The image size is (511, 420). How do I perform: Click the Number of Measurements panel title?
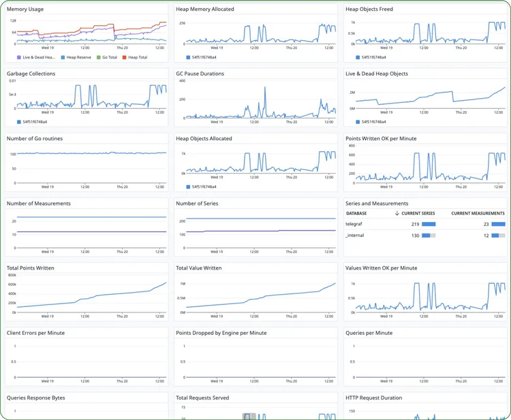38,203
